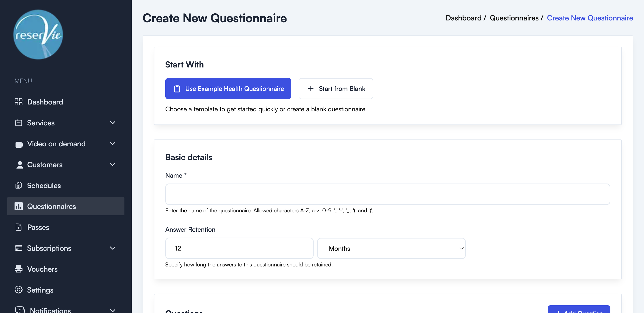Viewport: 644px width, 313px height.
Task: Click the reserVie logo
Action: [x=38, y=35]
